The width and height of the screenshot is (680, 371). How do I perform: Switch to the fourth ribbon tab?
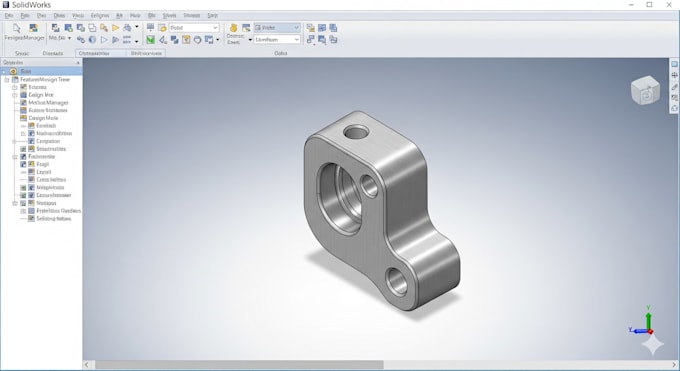click(x=146, y=53)
